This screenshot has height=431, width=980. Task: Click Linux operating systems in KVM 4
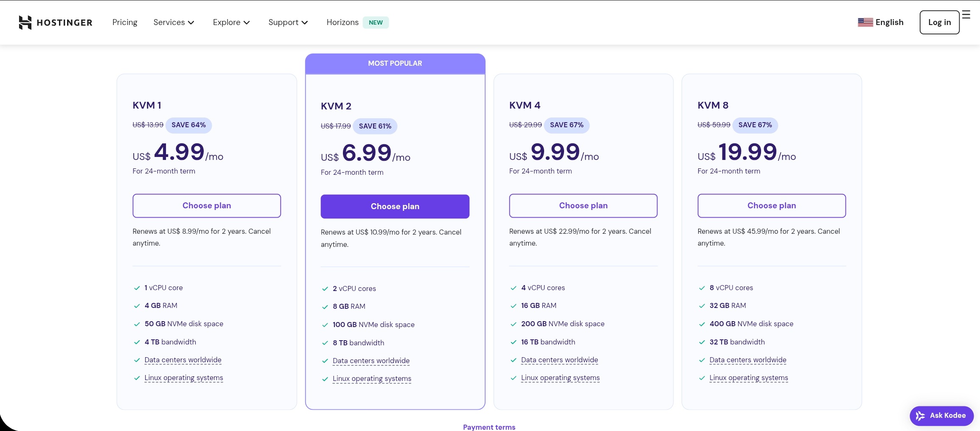pos(560,378)
